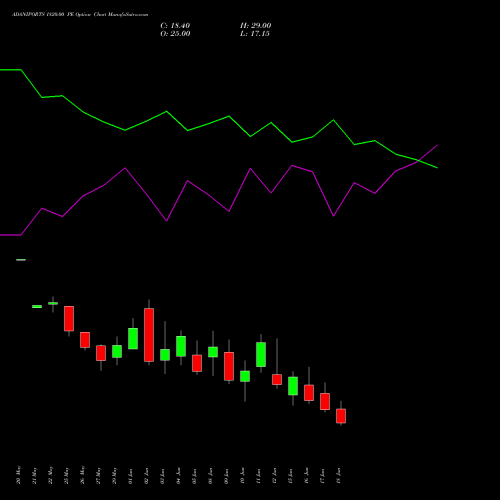Select the open value O: 25.00
The height and width of the screenshot is (500, 500).
(175, 34)
